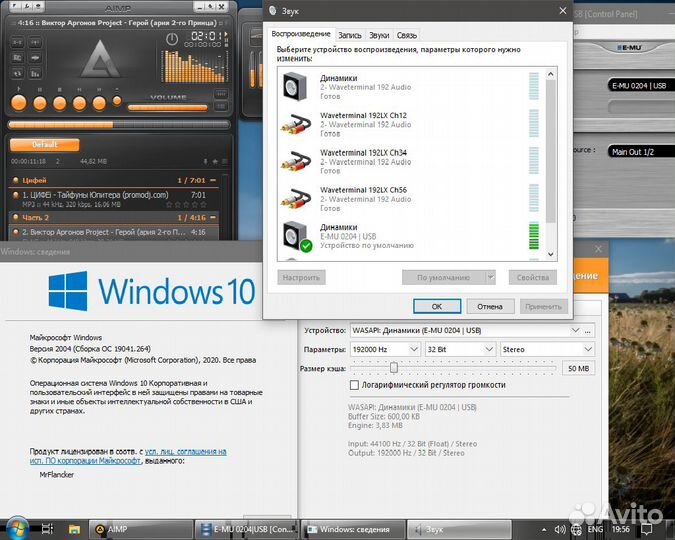Screen dimensions: 675x540
Task: Open the Main Out 1/2 source selector
Action: tap(641, 152)
